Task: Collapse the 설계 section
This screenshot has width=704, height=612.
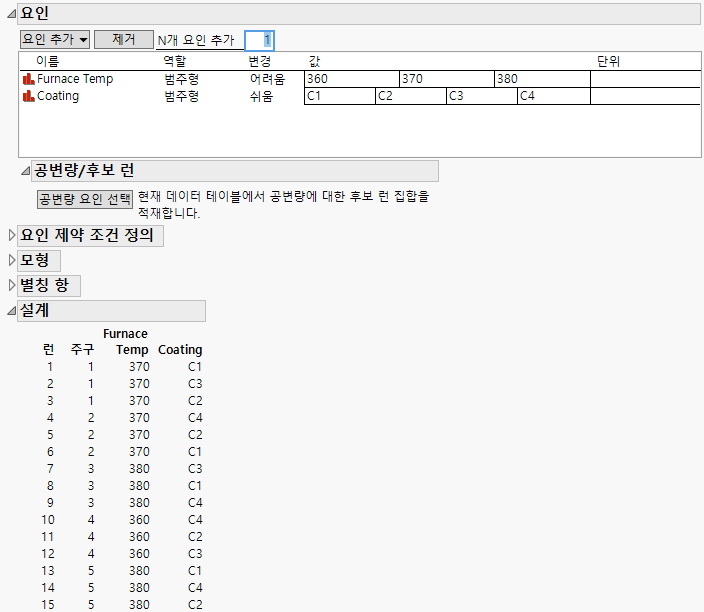Action: click(x=11, y=311)
